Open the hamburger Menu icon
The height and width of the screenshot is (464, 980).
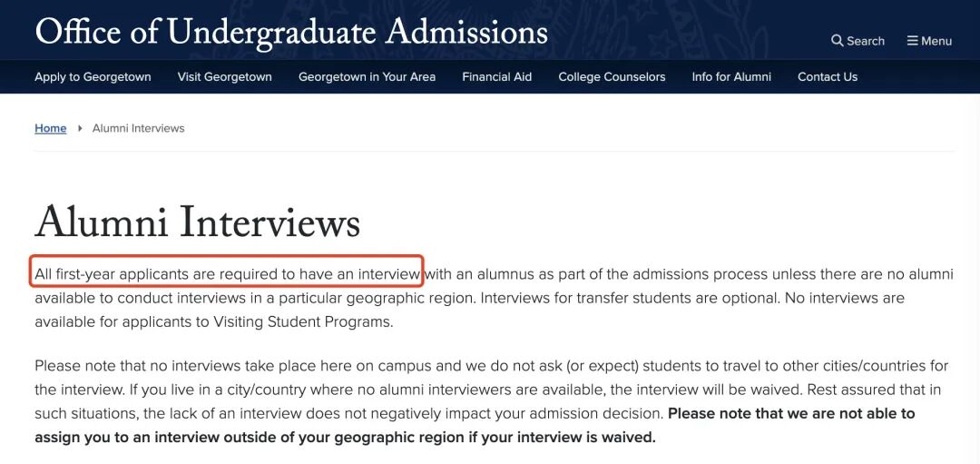click(913, 41)
